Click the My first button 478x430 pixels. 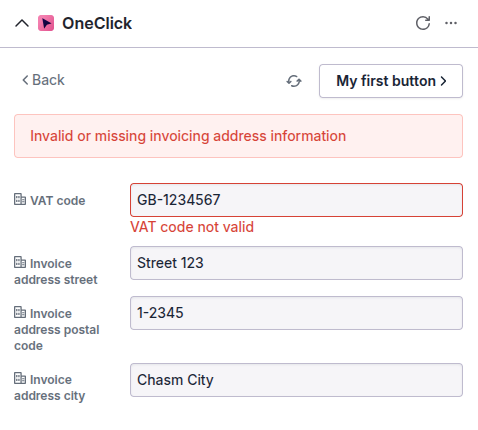pyautogui.click(x=391, y=81)
